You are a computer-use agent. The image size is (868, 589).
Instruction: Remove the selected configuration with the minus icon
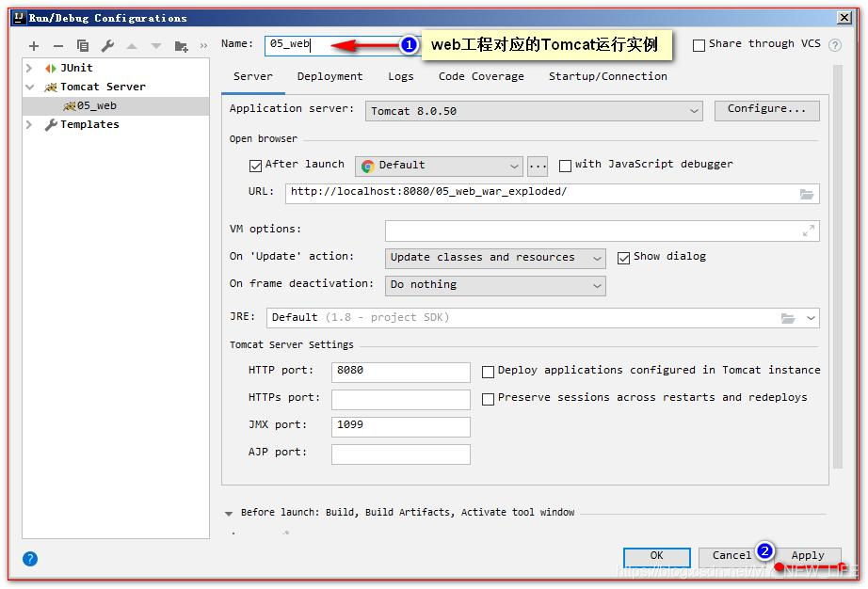click(58, 46)
